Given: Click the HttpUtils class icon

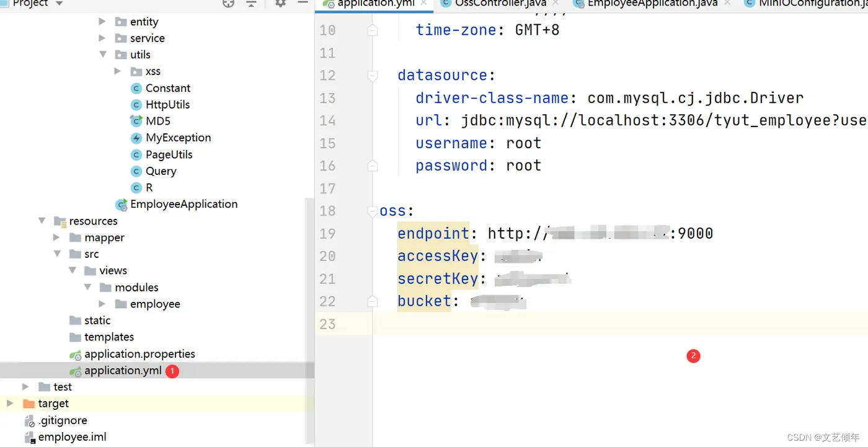Looking at the screenshot, I should coord(136,105).
